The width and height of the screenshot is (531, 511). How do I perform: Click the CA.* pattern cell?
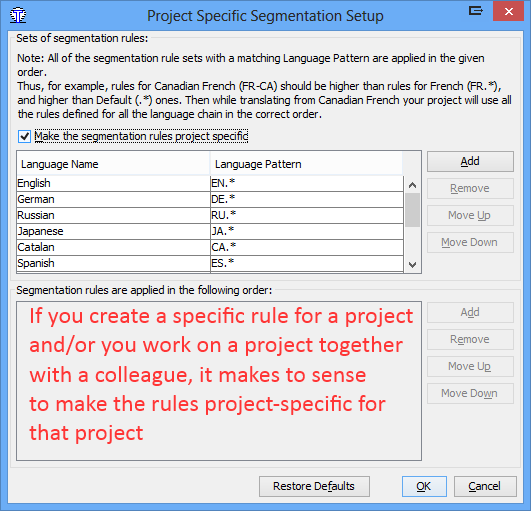pos(307,247)
